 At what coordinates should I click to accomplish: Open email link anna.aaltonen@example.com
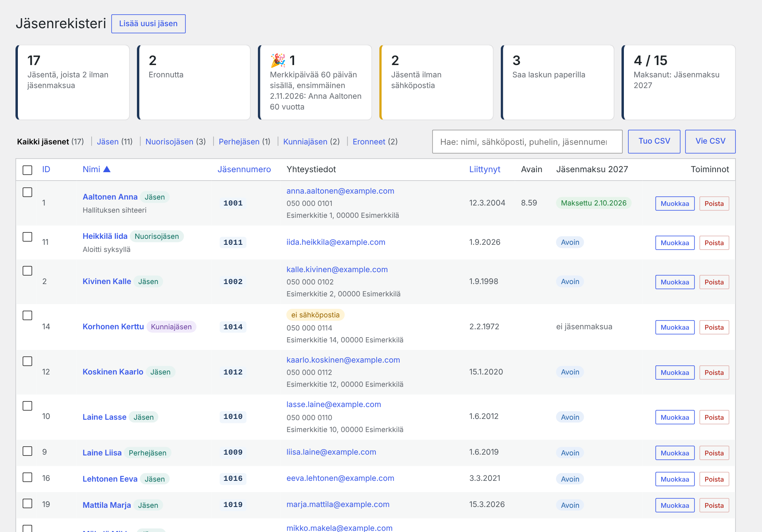coord(340,191)
